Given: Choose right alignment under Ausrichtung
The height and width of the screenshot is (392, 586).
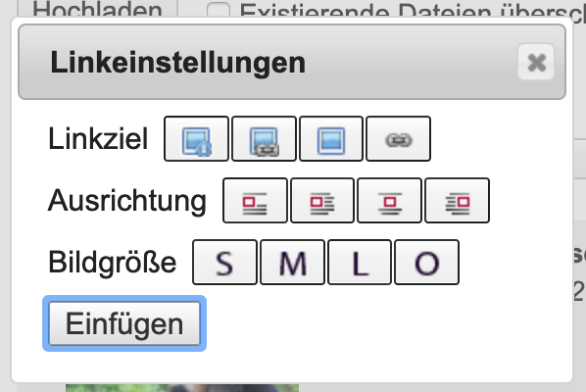Looking at the screenshot, I should coord(457,201).
